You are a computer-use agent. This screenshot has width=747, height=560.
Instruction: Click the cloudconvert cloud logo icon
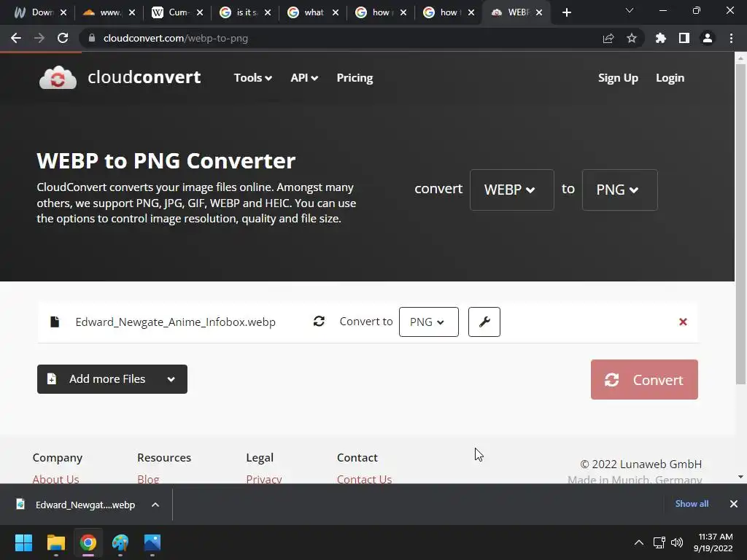(58, 77)
